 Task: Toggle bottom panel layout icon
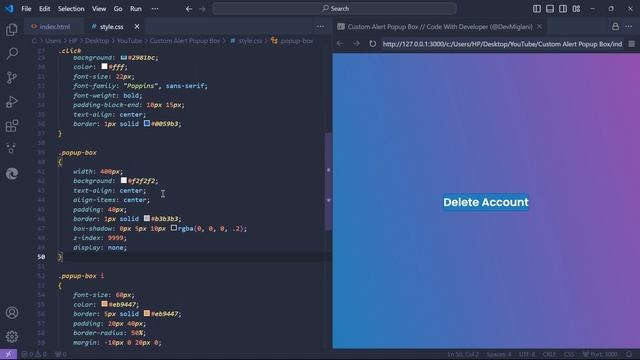click(550, 9)
